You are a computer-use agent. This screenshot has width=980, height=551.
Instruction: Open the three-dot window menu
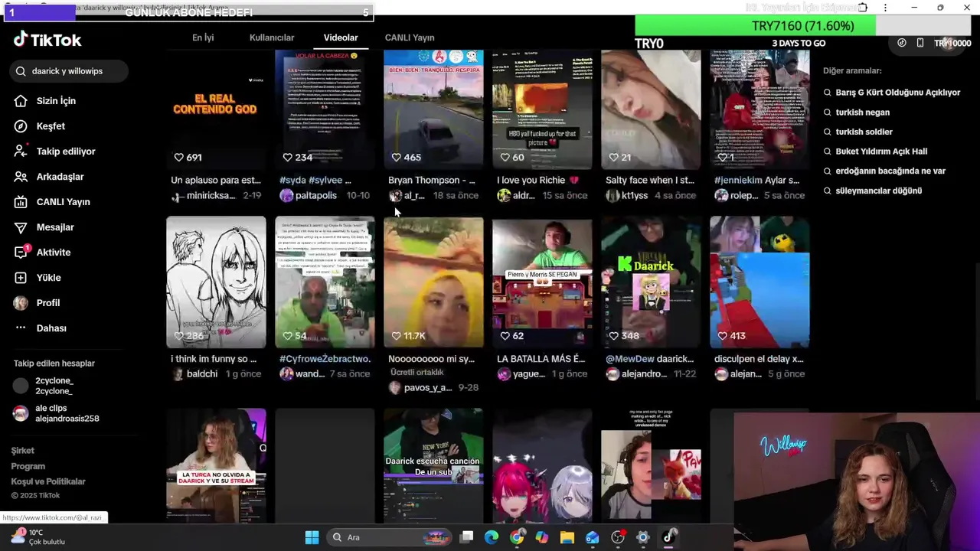click(885, 8)
